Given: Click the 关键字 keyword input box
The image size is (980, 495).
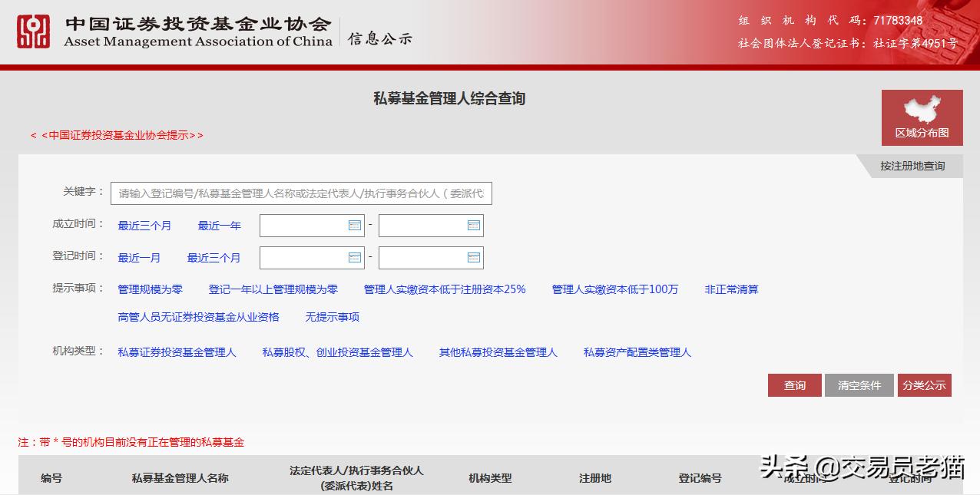Looking at the screenshot, I should click(301, 193).
